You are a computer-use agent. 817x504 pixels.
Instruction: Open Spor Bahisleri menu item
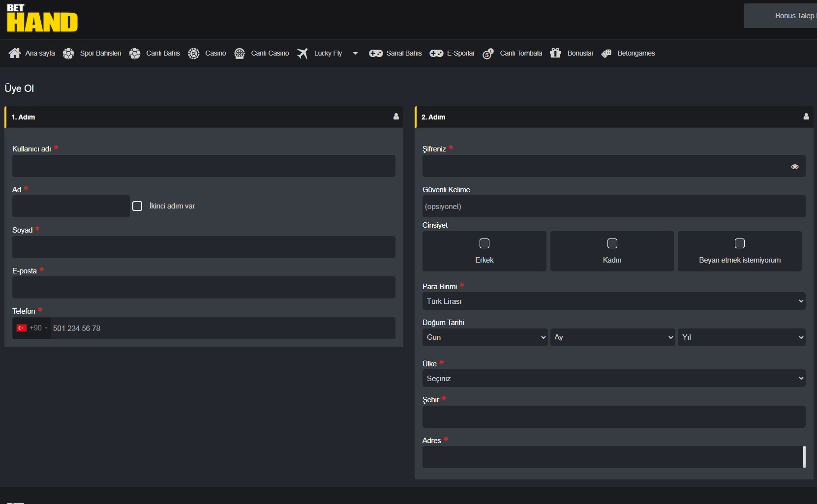point(100,53)
